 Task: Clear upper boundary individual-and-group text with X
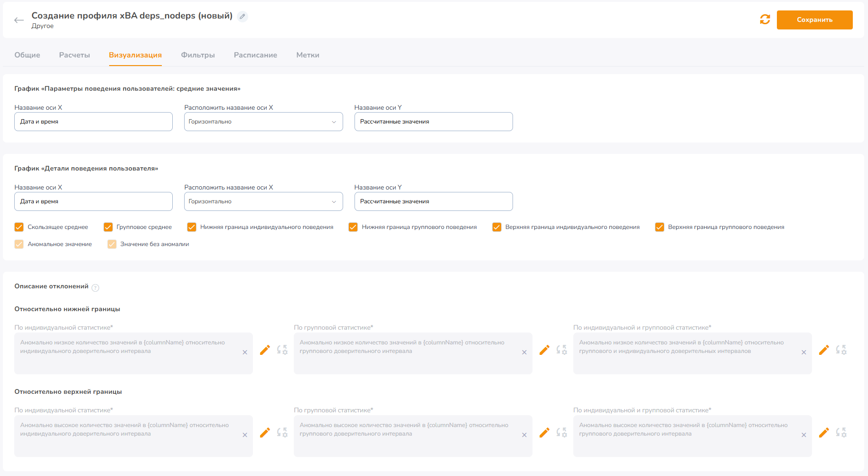804,435
